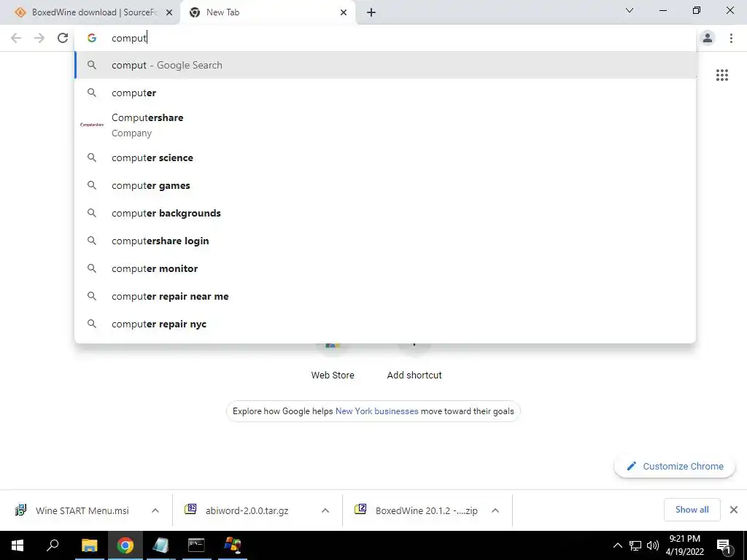Open the Google apps grid icon

click(721, 75)
